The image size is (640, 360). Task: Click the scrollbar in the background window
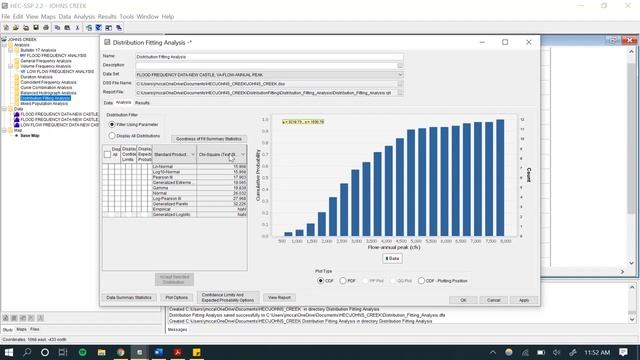coord(631,139)
